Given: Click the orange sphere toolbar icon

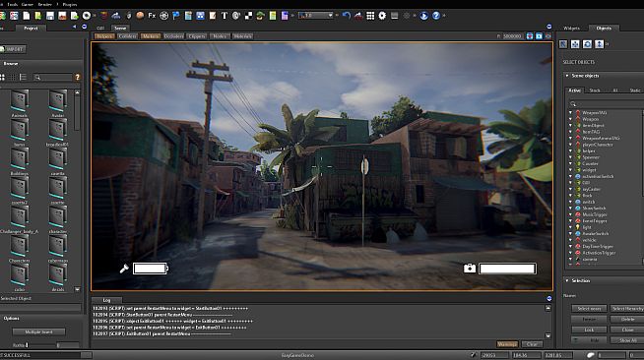Looking at the screenshot, I should [x=140, y=16].
